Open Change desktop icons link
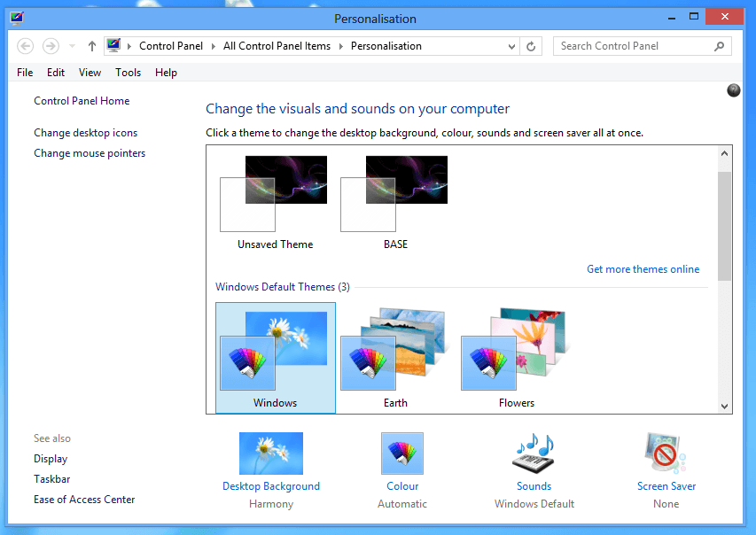Screen dimensions: 756x535 [85, 133]
